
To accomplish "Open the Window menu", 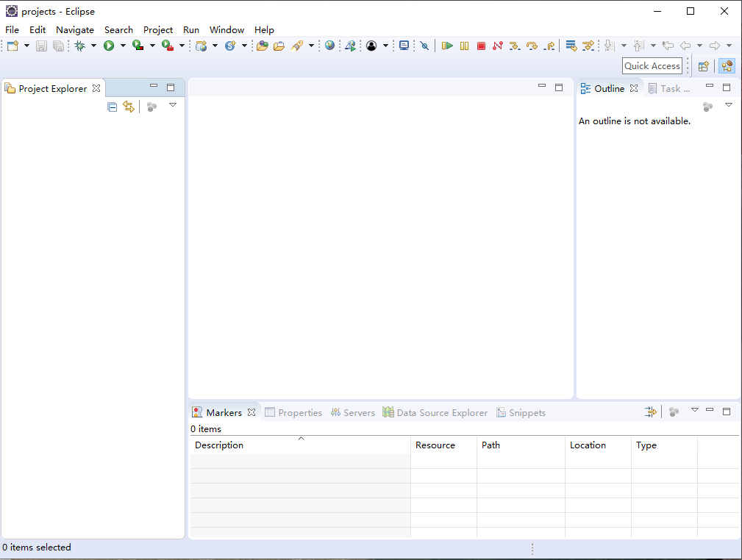I will coord(226,30).
